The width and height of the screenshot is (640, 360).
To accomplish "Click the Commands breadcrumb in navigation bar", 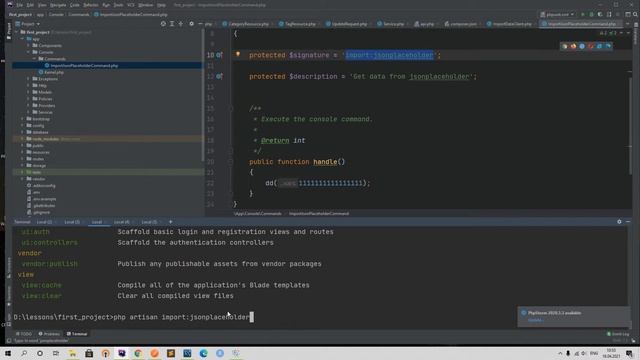I will tap(78, 15).
